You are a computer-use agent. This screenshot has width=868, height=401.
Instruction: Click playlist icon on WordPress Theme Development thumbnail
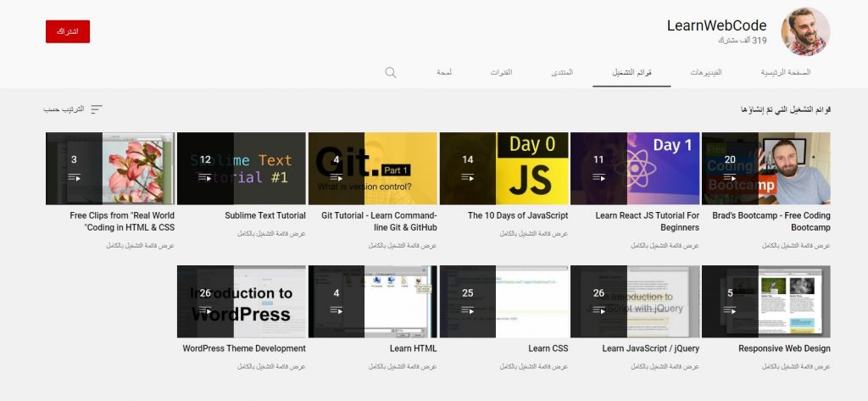pyautogui.click(x=205, y=311)
